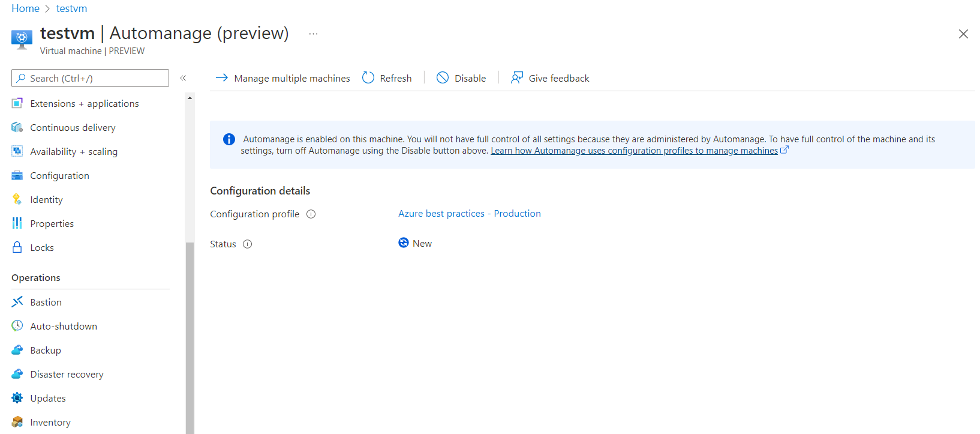Click the Auto-shutdown clock icon
Image resolution: width=980 pixels, height=434 pixels.
click(17, 326)
